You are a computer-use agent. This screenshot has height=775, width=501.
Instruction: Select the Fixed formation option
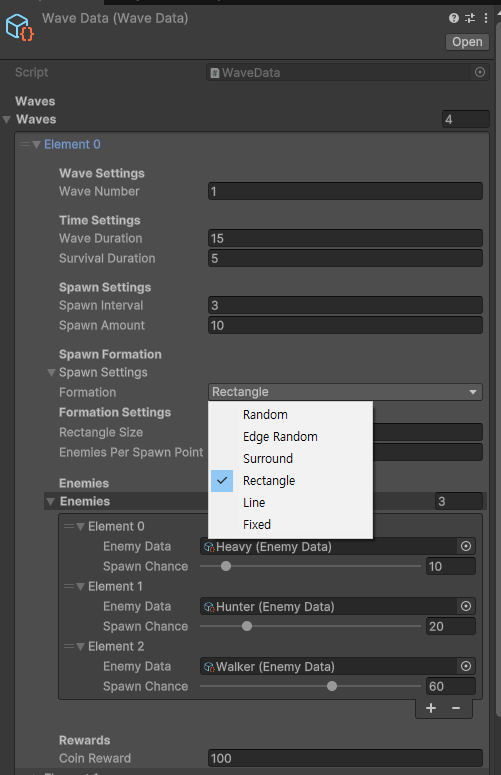point(291,524)
